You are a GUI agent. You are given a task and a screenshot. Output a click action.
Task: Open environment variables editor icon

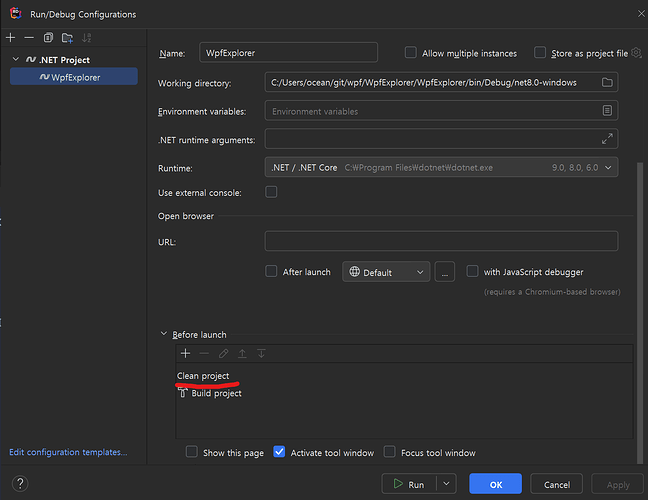(607, 111)
